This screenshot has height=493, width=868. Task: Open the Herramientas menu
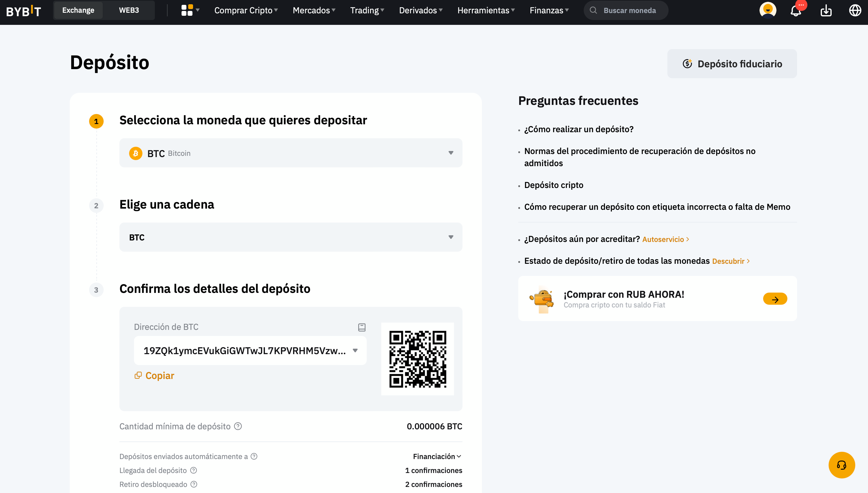pos(486,11)
